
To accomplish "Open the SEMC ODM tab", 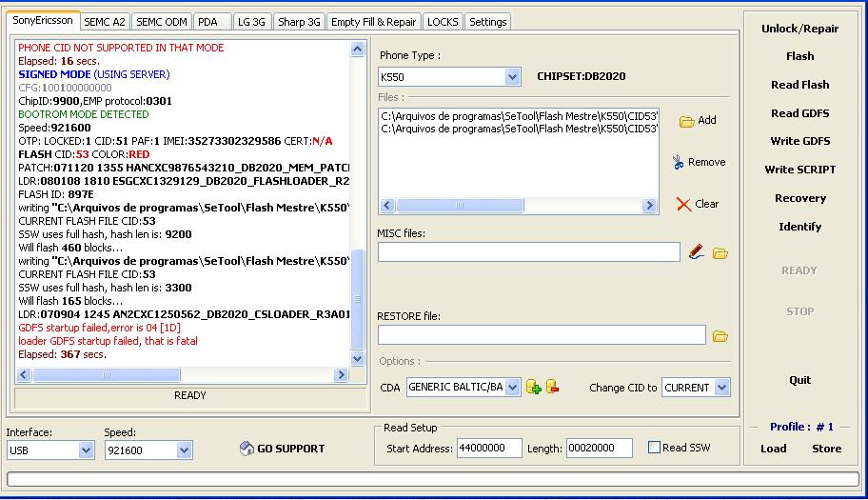I will tap(162, 22).
